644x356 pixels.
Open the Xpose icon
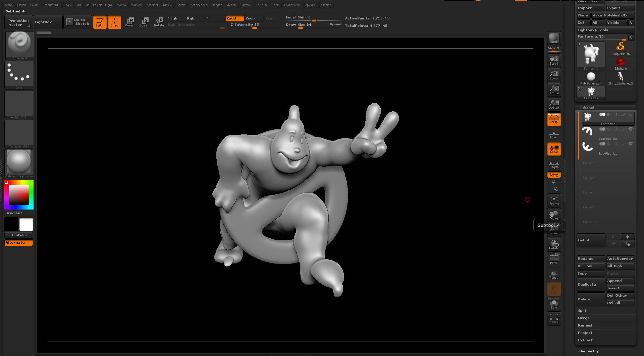(554, 318)
